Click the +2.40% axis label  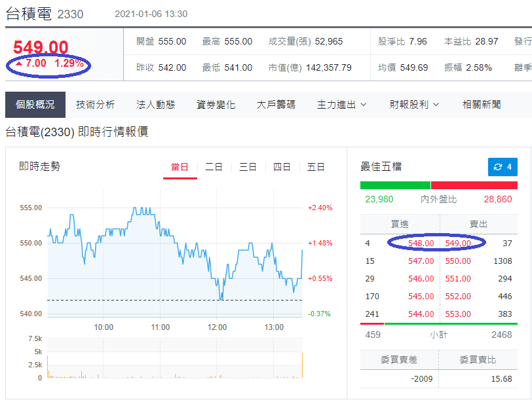coord(320,208)
